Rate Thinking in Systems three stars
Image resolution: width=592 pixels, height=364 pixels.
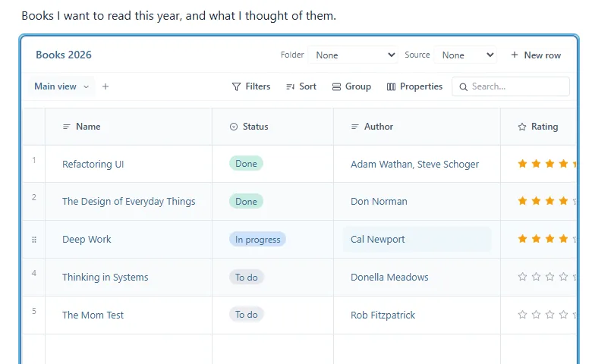coord(549,277)
